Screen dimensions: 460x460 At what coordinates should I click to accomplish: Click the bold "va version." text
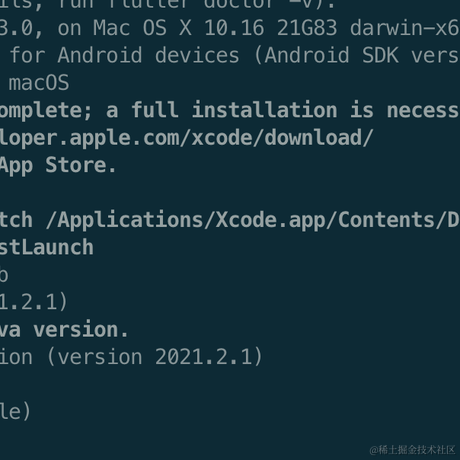tap(64, 330)
